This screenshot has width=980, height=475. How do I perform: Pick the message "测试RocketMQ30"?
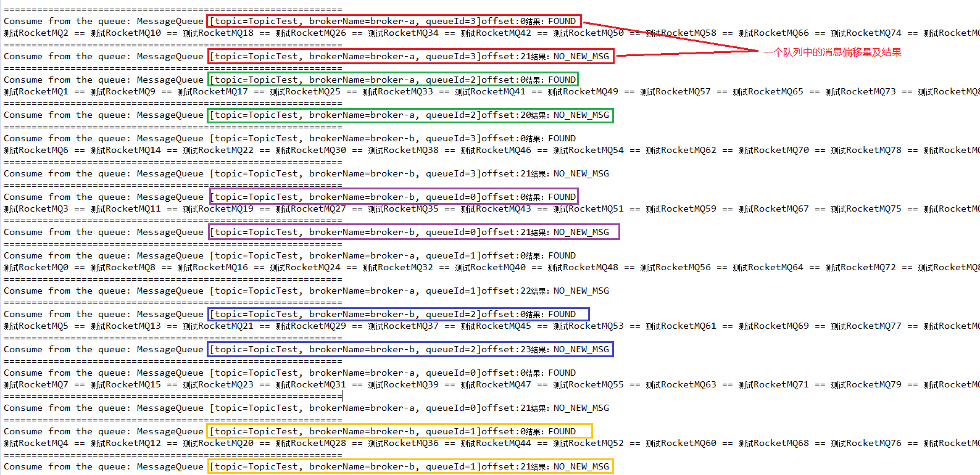coord(311,150)
